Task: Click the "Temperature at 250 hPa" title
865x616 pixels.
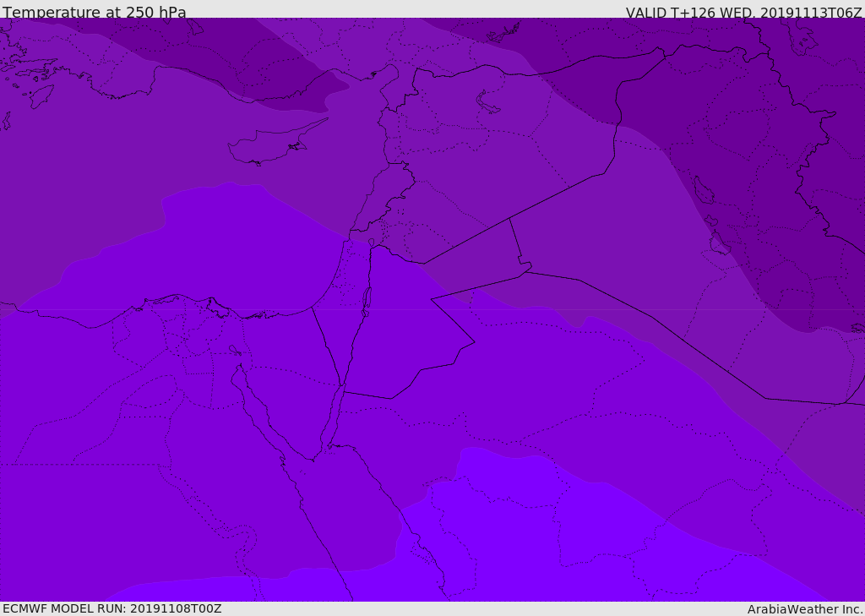Action: [94, 12]
